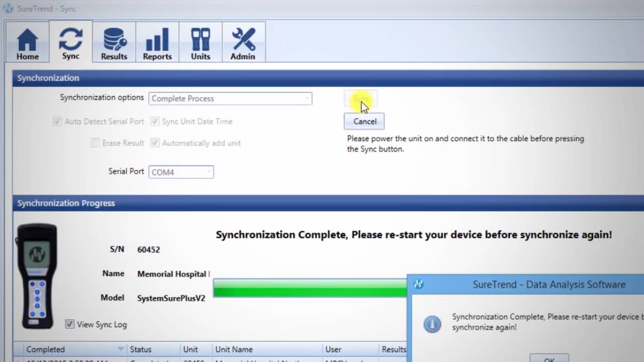
Task: Click the SureTrend icon in the dialog title
Action: coord(418,285)
